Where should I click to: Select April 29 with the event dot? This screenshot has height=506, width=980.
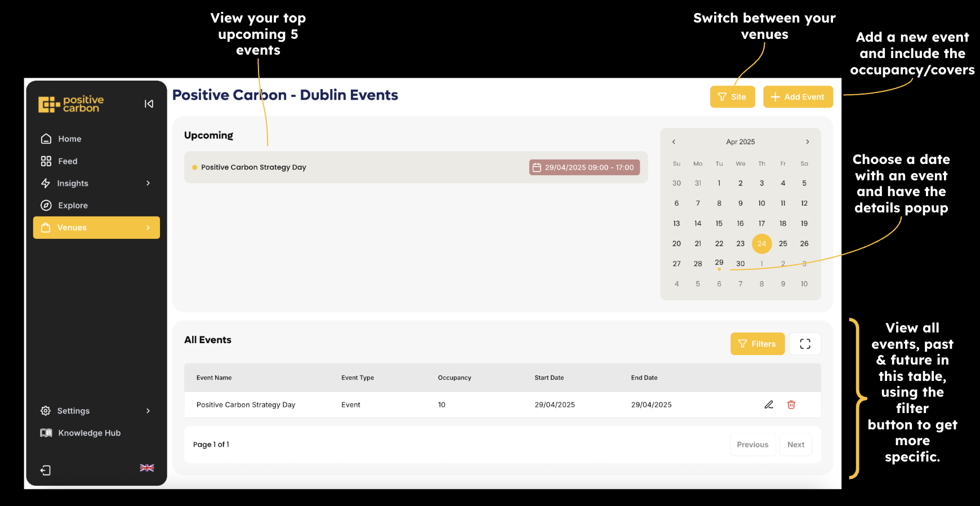[x=719, y=263]
